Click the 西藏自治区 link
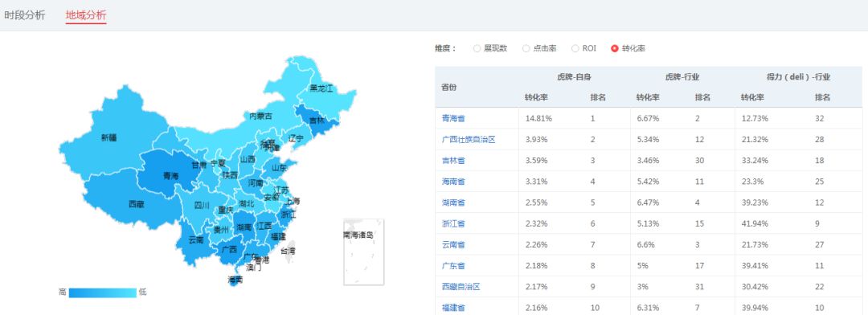The height and width of the screenshot is (315, 868). click(x=461, y=287)
